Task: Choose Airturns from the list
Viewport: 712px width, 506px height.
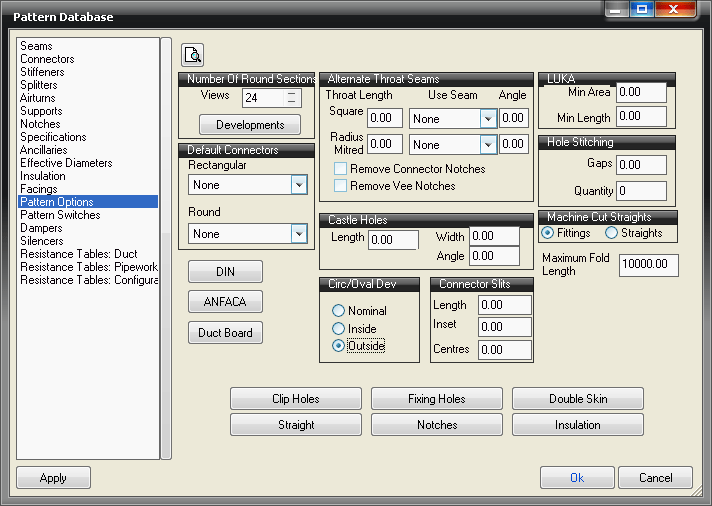Action: (x=38, y=98)
